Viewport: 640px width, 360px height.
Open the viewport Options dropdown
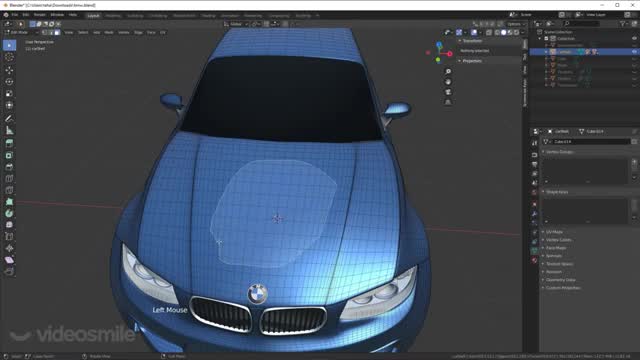point(515,24)
